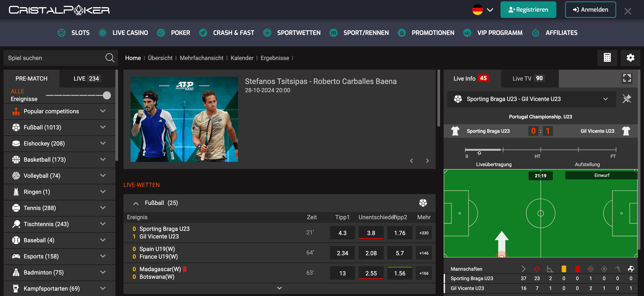Select the 3.8 draw odds for Braga
This screenshot has height=296, width=644.
click(371, 233)
